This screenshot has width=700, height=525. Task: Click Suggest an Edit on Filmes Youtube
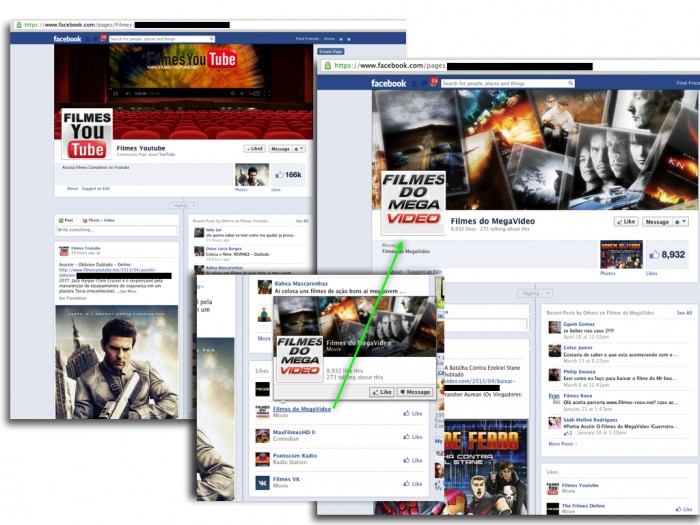click(x=96, y=188)
